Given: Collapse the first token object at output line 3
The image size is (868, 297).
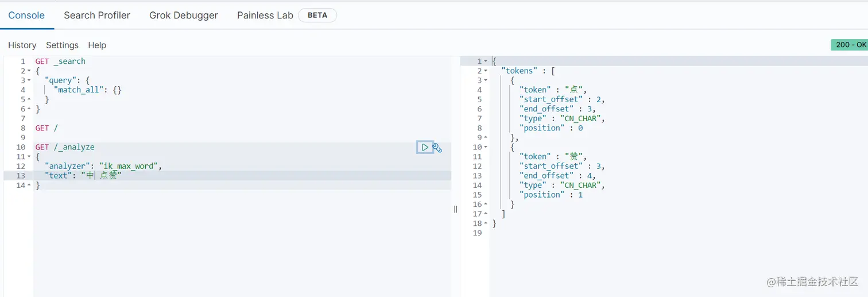Looking at the screenshot, I should pyautogui.click(x=486, y=80).
